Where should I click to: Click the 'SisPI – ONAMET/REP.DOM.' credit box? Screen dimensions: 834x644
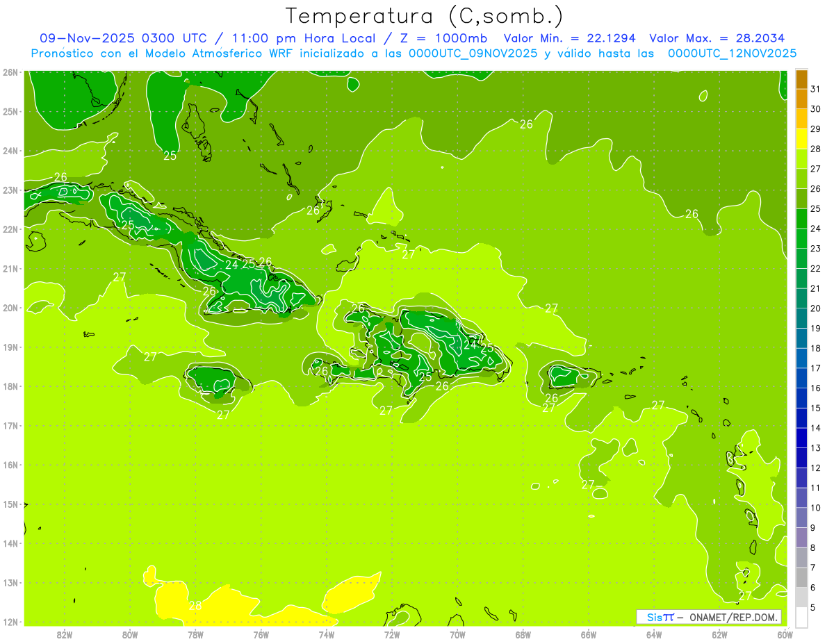(709, 617)
